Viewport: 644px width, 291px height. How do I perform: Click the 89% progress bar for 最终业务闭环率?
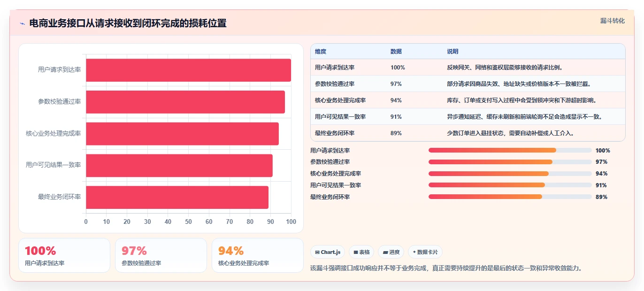(x=510, y=197)
